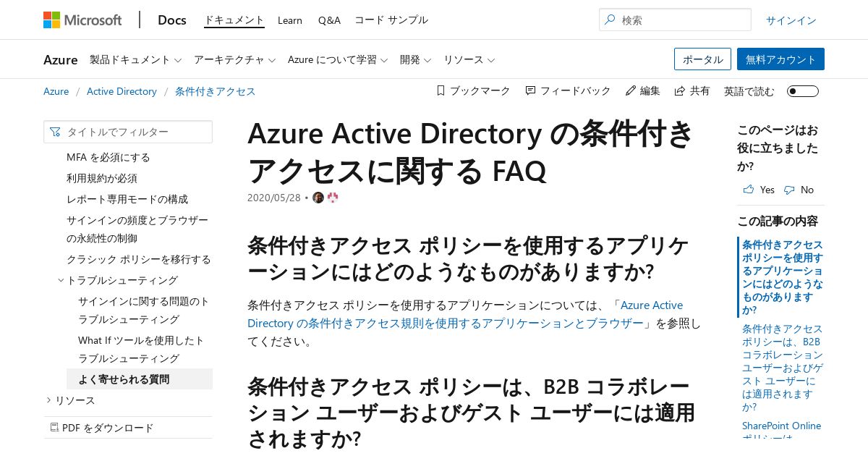
Task: Click PDF をダウンロード link
Action: coord(108,428)
